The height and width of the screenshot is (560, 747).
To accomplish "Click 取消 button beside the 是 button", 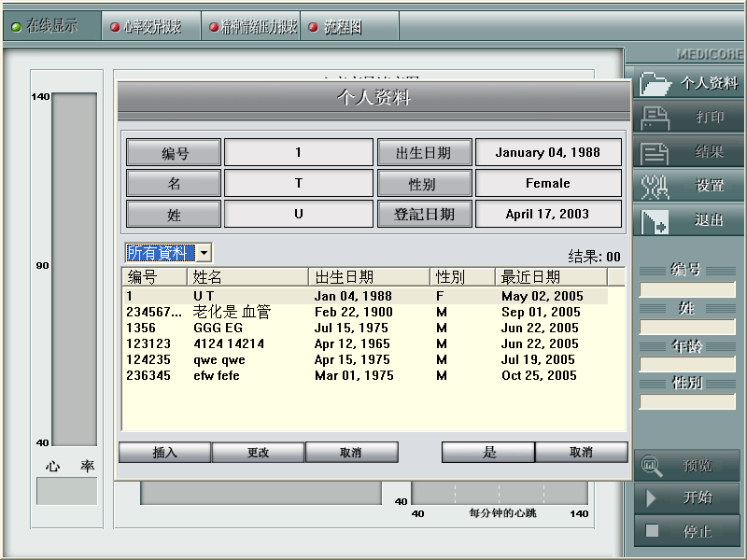I will pyautogui.click(x=581, y=453).
